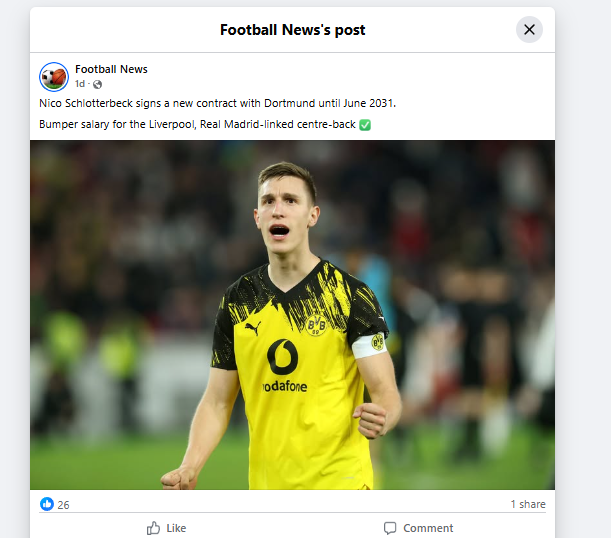The image size is (611, 538).
Task: View the 1 share list
Action: tap(527, 504)
